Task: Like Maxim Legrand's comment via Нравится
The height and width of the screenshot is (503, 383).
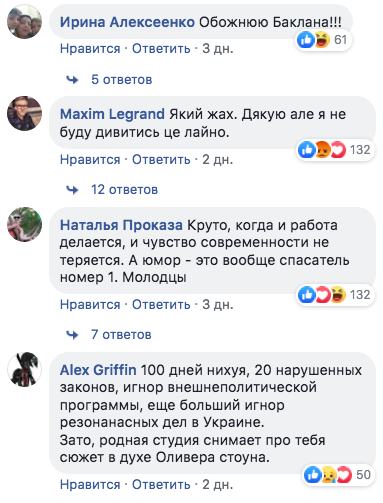Action: tap(90, 160)
